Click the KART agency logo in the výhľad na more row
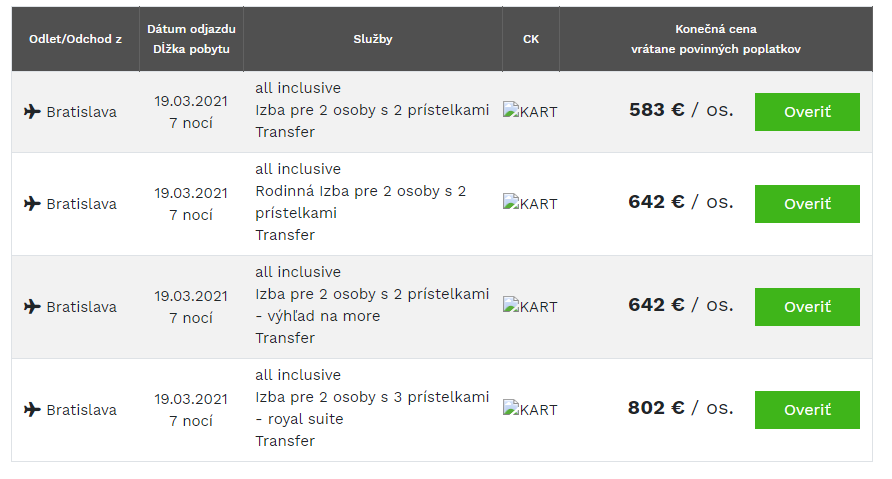 [530, 306]
